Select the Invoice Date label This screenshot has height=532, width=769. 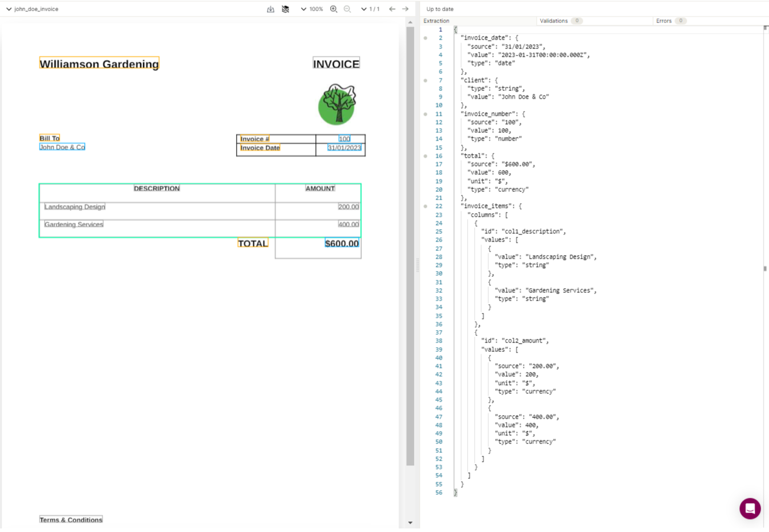[x=260, y=148]
